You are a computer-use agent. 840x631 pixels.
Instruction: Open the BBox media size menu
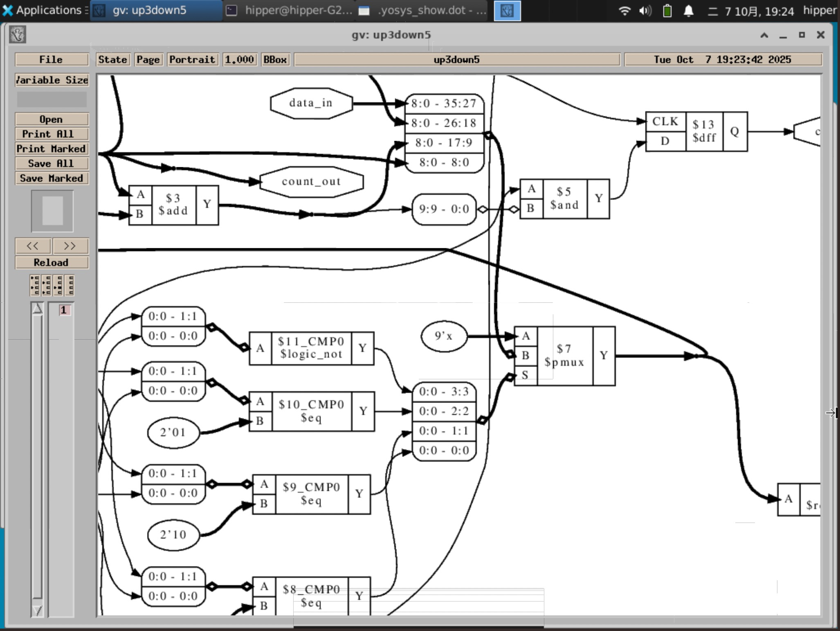point(275,60)
